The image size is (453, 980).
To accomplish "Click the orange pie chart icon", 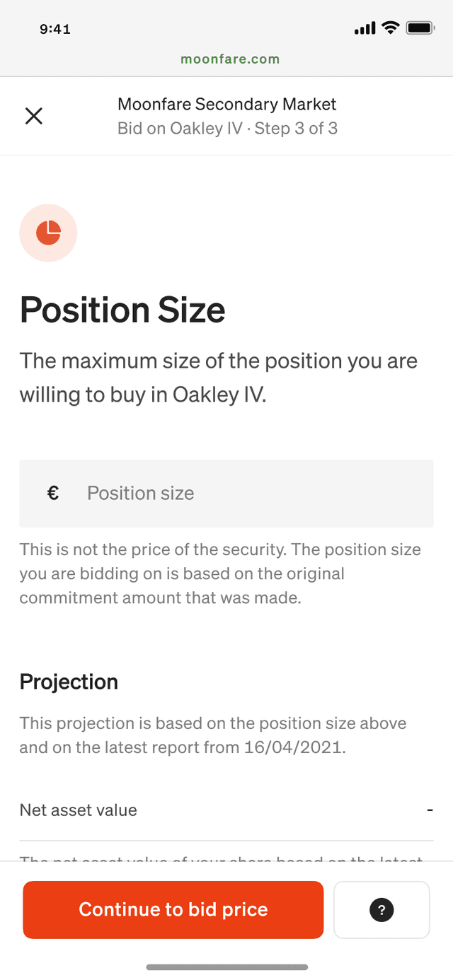I will tap(48, 233).
